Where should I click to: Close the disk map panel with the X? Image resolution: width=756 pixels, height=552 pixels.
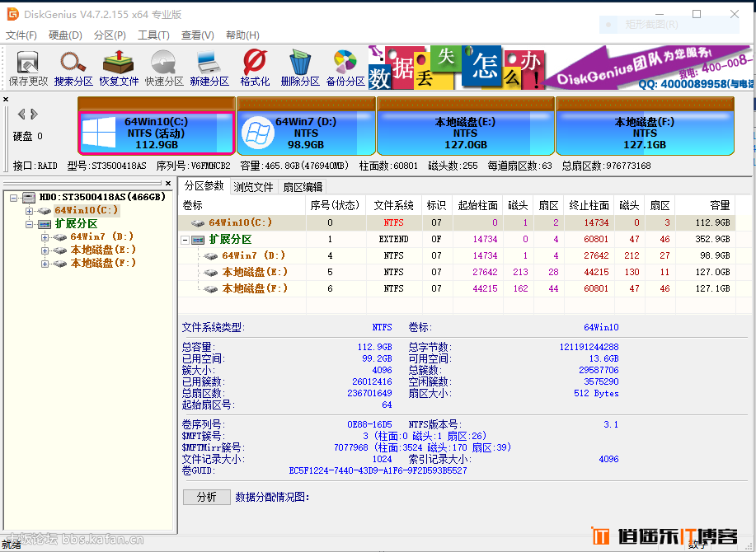pos(6,99)
